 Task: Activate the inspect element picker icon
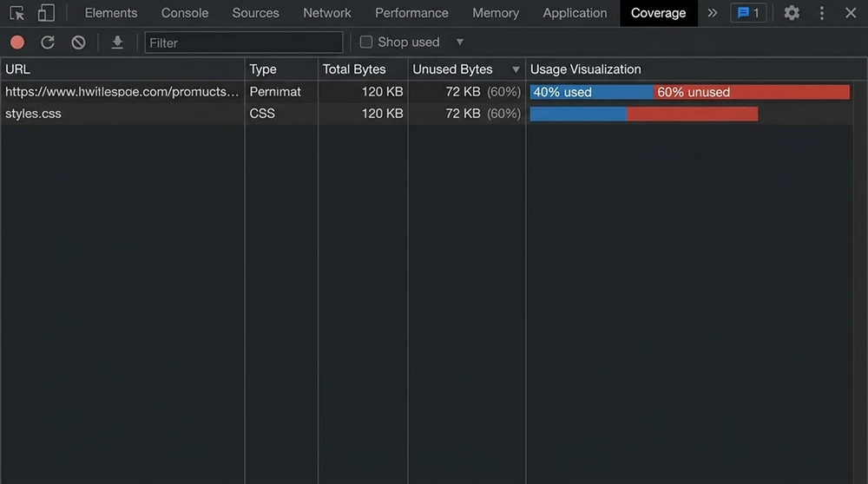tap(17, 13)
